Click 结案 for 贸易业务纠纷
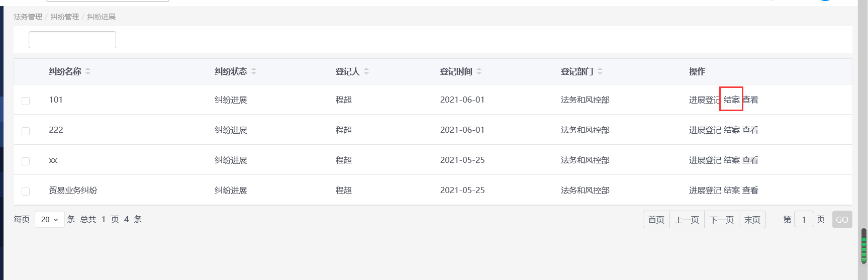The width and height of the screenshot is (868, 280). tap(731, 191)
